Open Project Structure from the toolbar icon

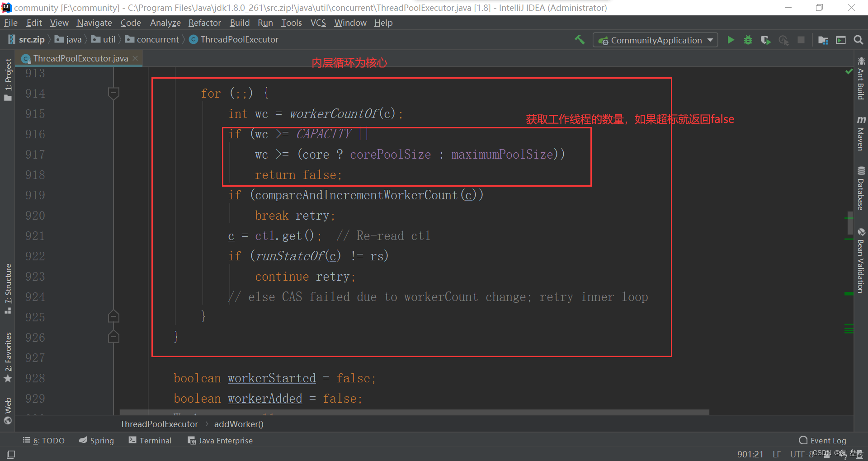click(x=823, y=40)
